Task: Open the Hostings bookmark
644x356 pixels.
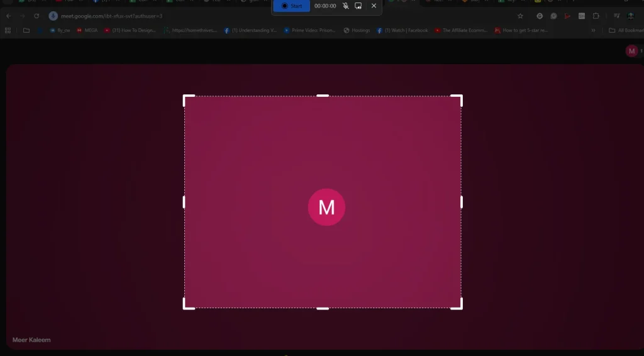Action: point(357,30)
